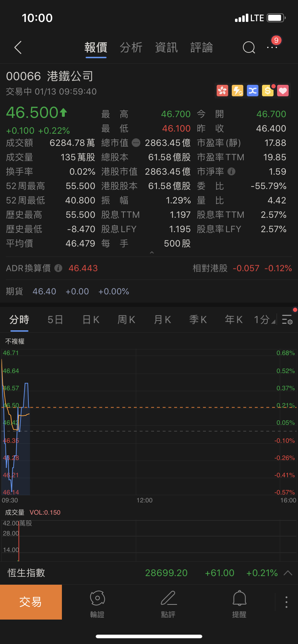298x644 pixels.
Task: Select 年K chart tab
Action: tap(234, 319)
